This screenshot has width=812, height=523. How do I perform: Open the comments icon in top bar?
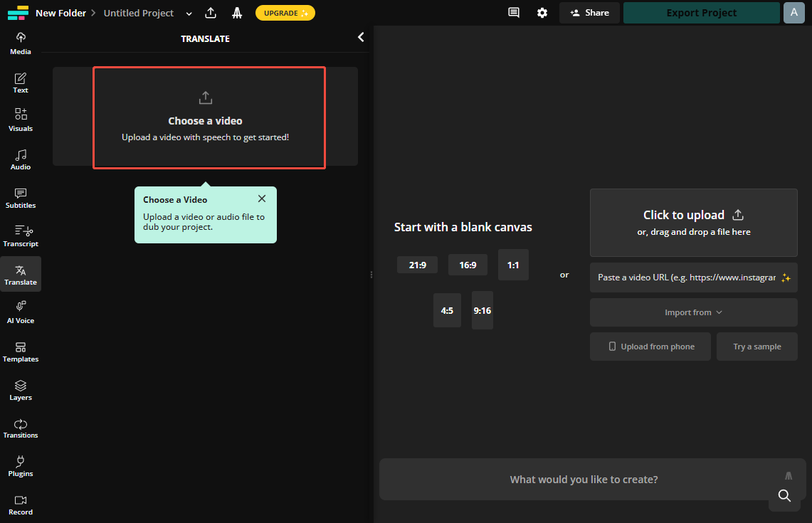point(513,13)
